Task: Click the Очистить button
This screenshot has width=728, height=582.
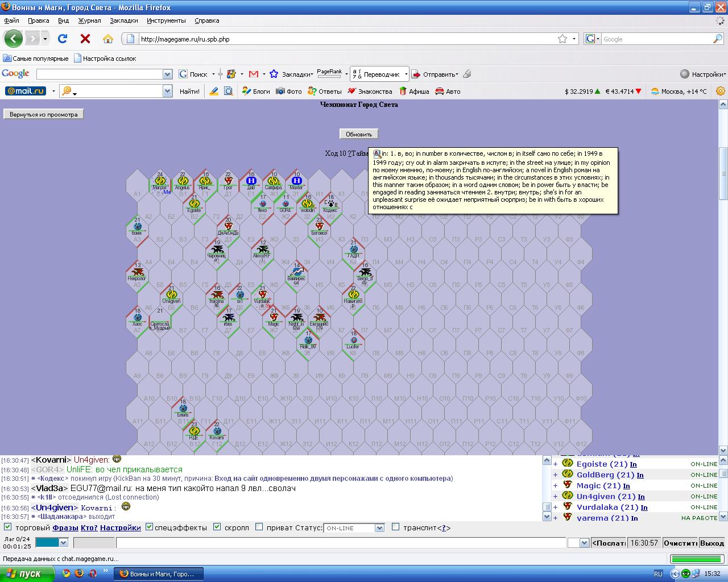Action: tap(680, 543)
